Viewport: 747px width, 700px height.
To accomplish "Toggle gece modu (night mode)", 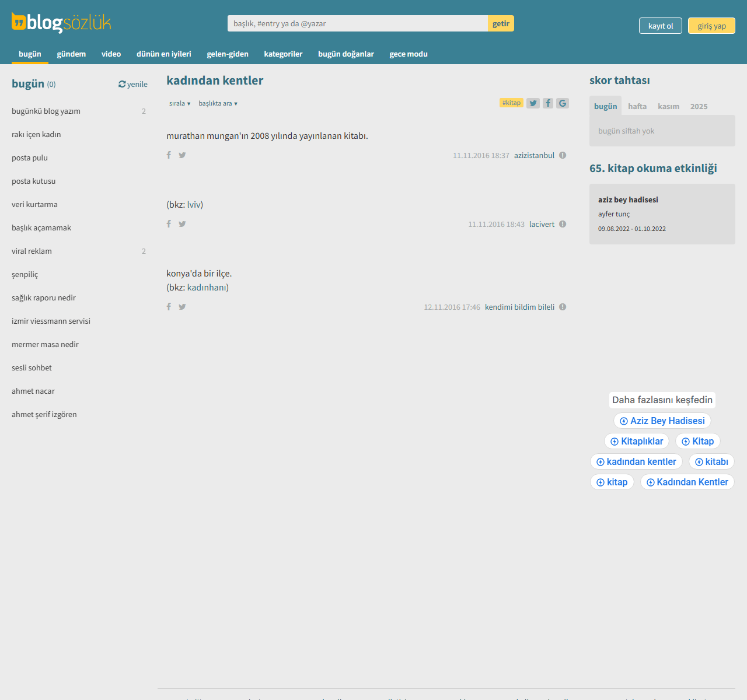I will coord(409,54).
